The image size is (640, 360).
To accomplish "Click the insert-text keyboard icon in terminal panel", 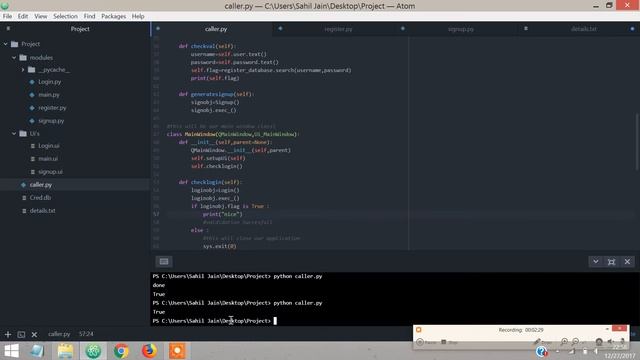I will [164, 262].
